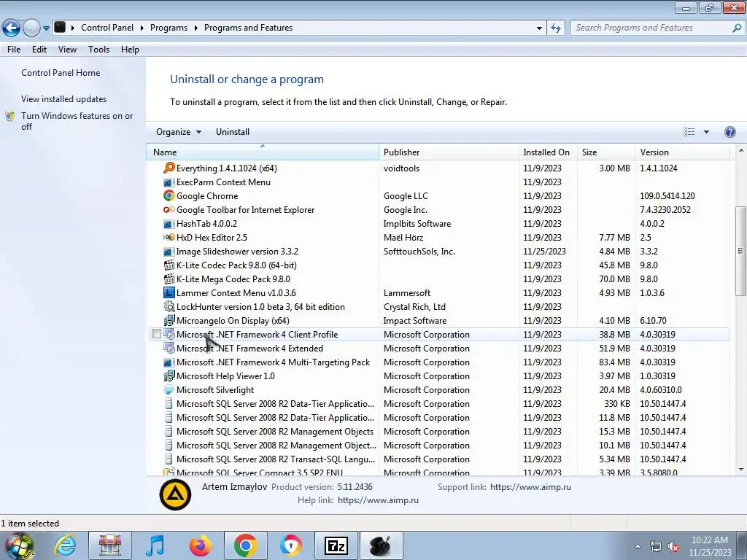Open View installed updates link

[64, 99]
